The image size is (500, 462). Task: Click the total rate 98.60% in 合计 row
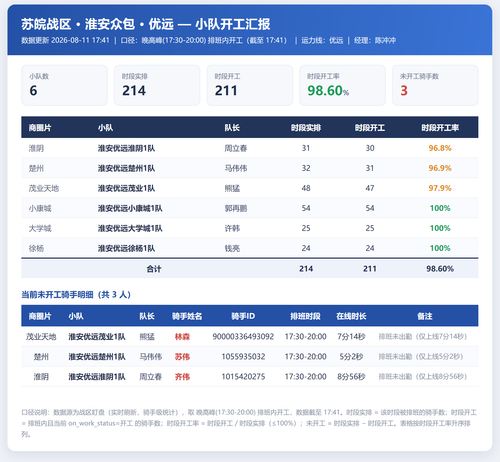pyautogui.click(x=440, y=269)
